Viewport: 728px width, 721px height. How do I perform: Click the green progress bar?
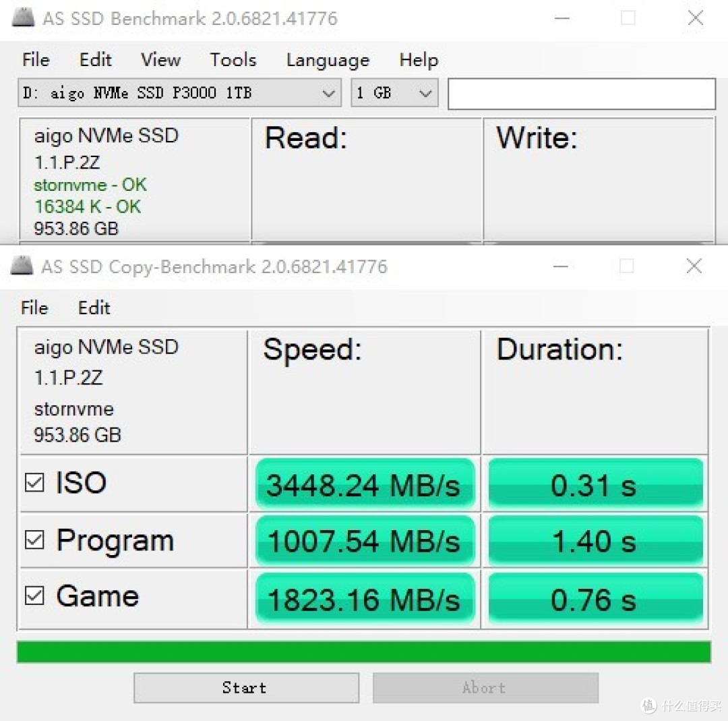363,652
